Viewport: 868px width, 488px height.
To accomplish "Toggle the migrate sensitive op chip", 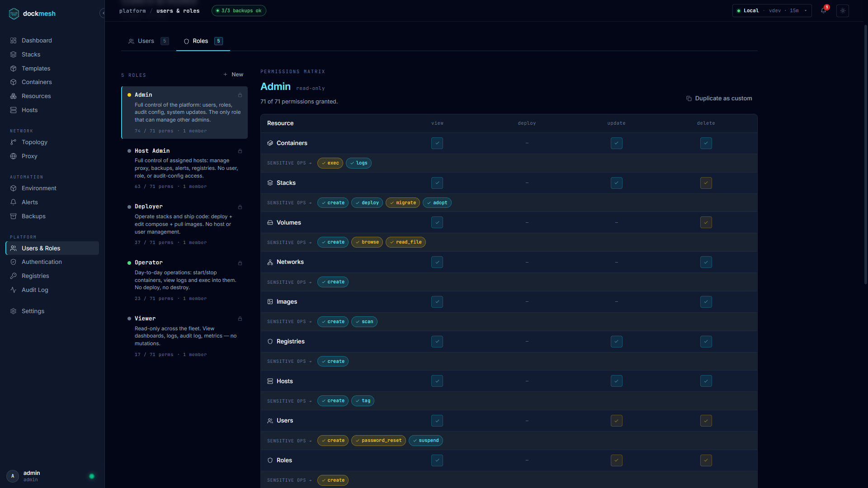I will pyautogui.click(x=403, y=203).
